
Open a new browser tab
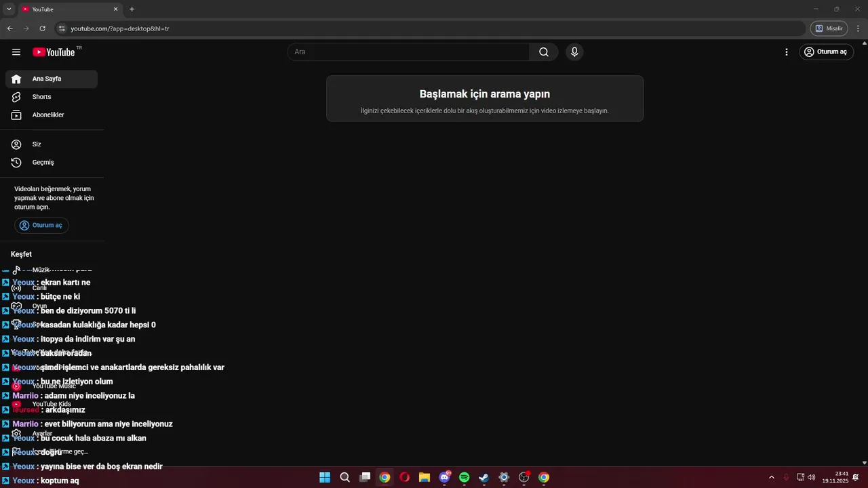coord(132,9)
